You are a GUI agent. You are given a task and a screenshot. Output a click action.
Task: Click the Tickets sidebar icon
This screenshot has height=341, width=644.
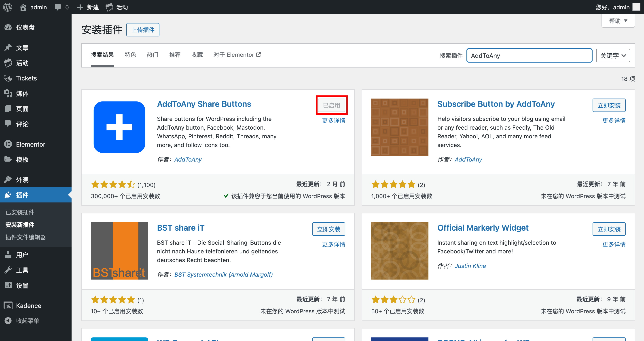[x=8, y=78]
